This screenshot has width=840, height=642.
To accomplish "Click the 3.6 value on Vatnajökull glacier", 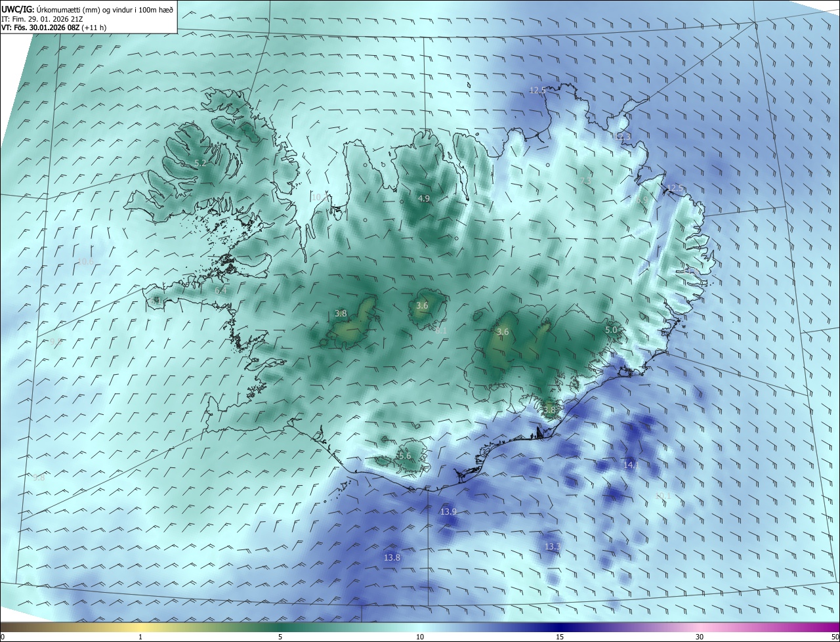I will [503, 332].
